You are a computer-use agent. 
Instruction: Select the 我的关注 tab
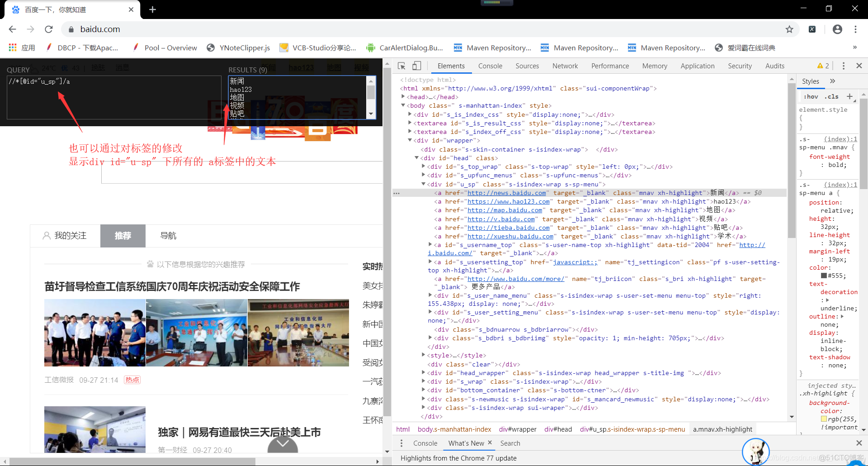(x=65, y=236)
